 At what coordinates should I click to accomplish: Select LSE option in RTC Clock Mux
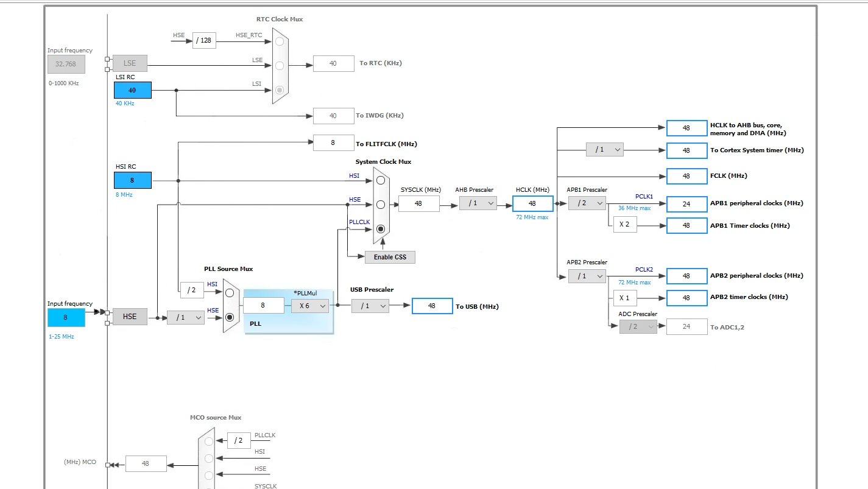[x=280, y=65]
